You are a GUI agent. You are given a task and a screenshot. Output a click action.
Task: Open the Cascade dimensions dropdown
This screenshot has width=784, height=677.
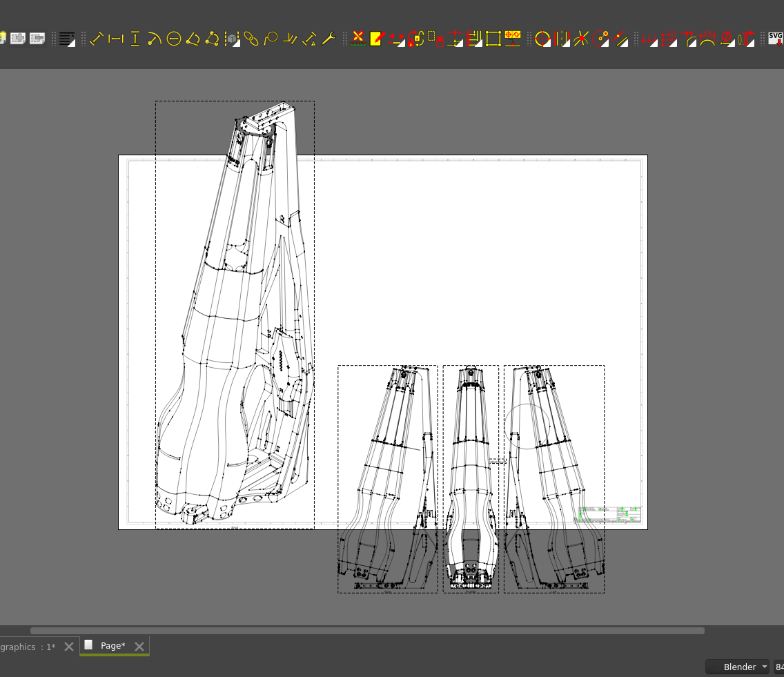pyautogui.click(x=474, y=39)
